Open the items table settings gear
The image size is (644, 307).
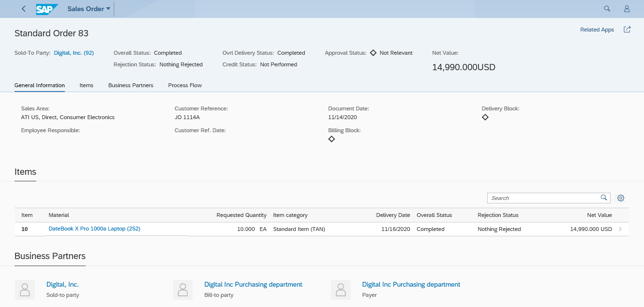[621, 198]
